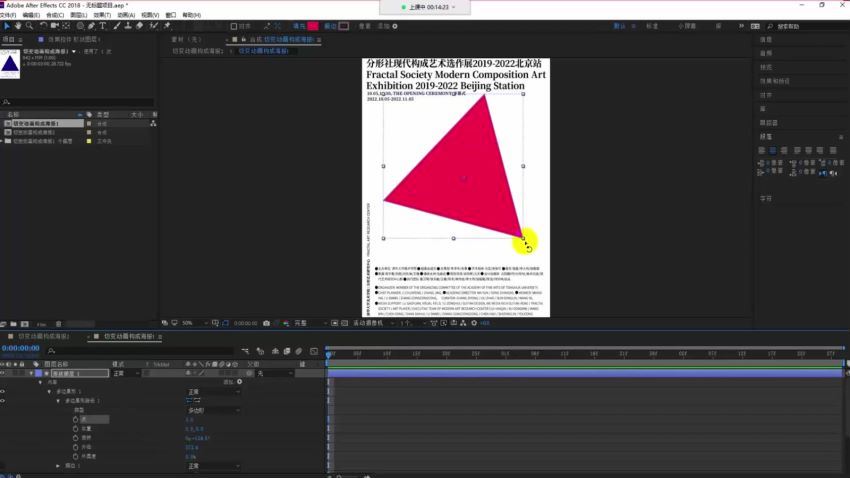Viewport: 850px width, 478px height.
Task: Open the fill color swatch
Action: [313, 26]
